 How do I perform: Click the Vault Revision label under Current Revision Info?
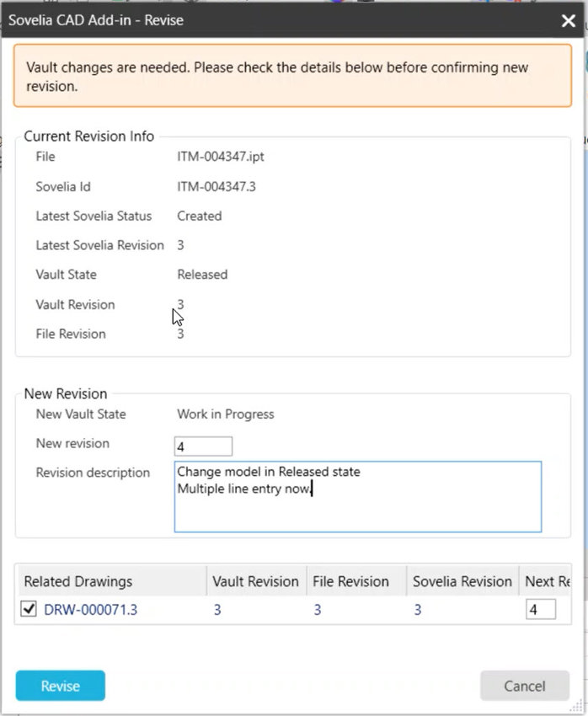click(75, 305)
